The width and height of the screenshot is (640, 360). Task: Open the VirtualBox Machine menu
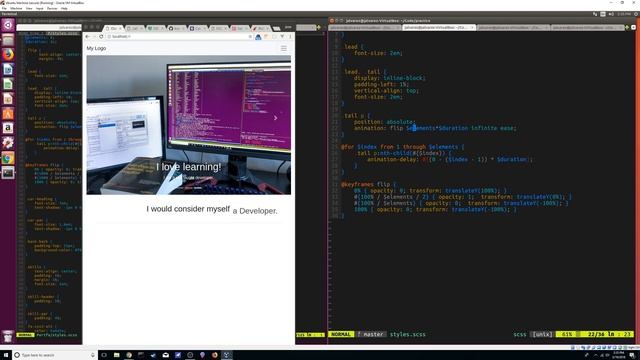pos(16,8)
